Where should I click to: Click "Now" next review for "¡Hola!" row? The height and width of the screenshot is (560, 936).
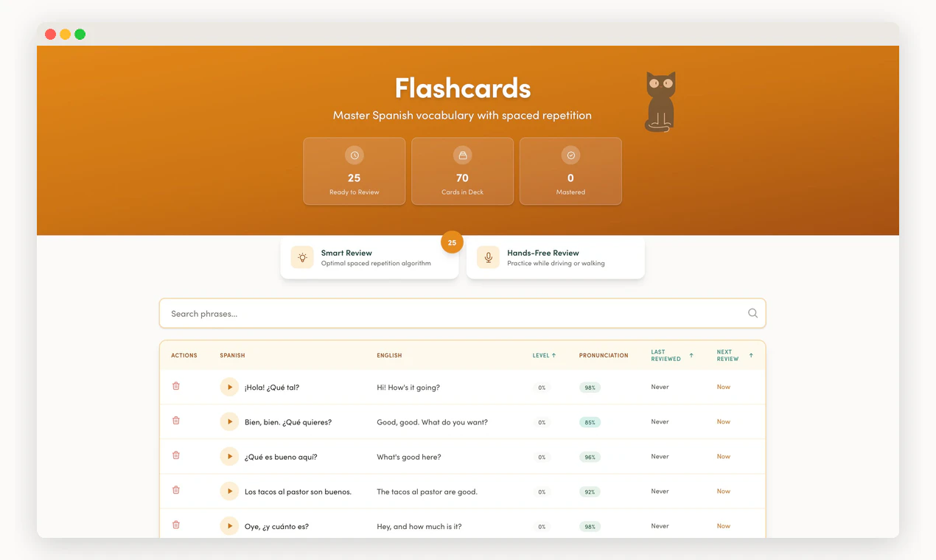click(x=724, y=387)
